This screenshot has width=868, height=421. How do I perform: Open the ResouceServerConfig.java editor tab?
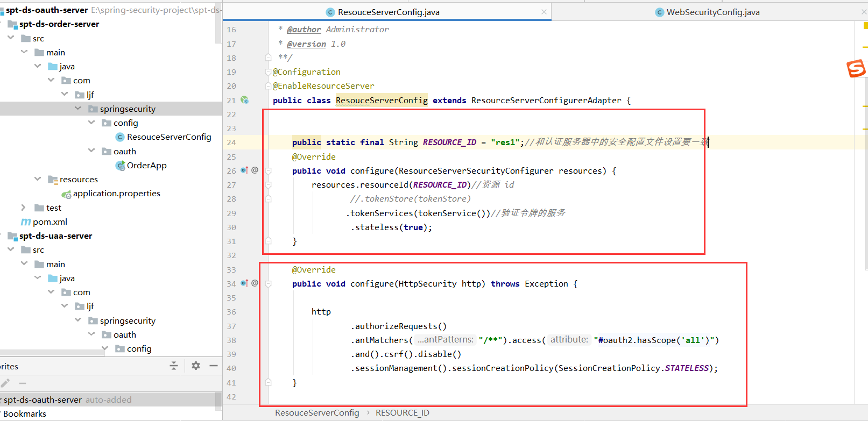pyautogui.click(x=387, y=12)
